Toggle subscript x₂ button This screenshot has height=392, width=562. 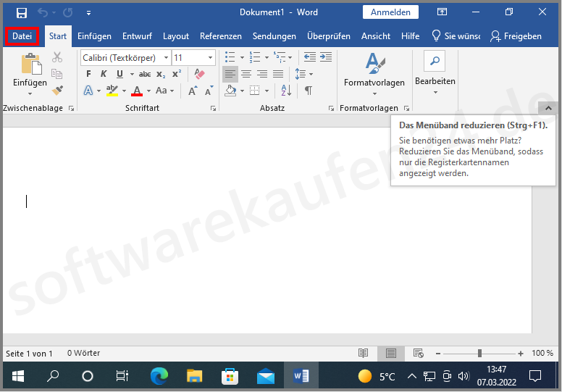pos(161,75)
